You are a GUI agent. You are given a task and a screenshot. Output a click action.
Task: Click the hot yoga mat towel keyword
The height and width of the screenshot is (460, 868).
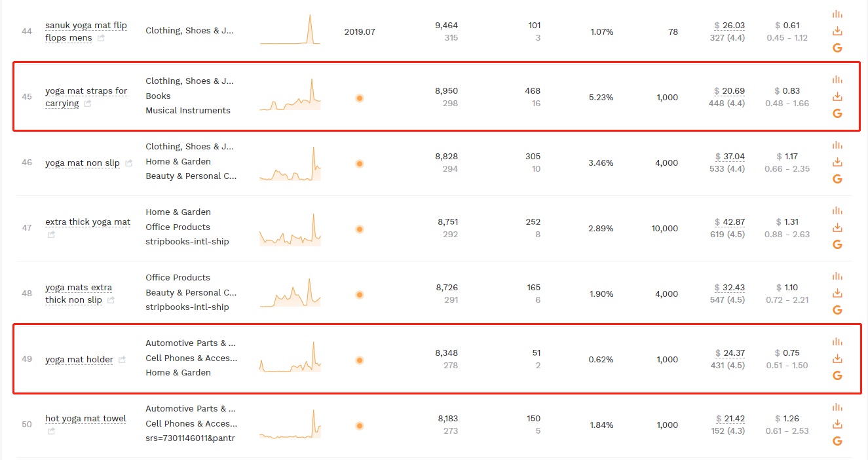click(86, 419)
